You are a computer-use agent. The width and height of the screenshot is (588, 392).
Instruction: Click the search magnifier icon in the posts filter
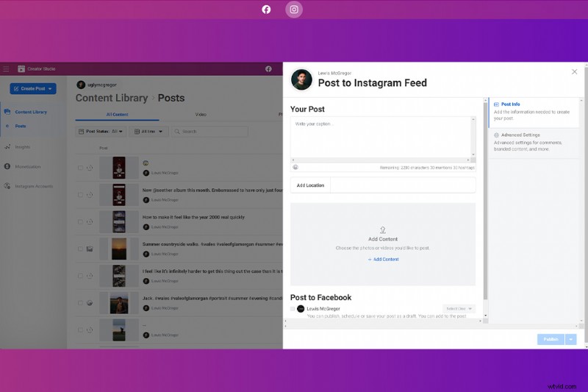tap(177, 132)
